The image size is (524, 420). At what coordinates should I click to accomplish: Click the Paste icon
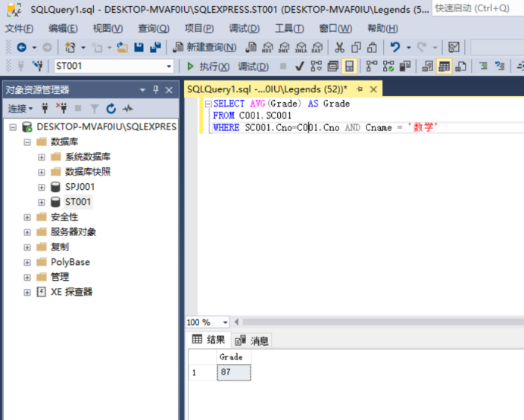coord(372,48)
